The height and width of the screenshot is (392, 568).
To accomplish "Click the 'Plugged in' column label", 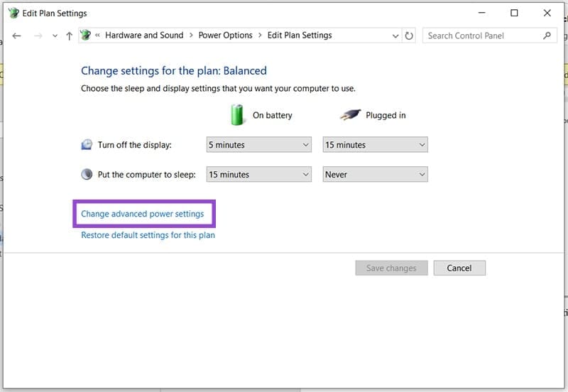I will [386, 115].
